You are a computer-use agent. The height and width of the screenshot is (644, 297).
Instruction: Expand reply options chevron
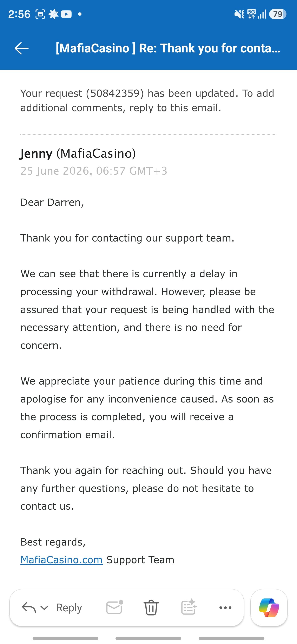[44, 608]
